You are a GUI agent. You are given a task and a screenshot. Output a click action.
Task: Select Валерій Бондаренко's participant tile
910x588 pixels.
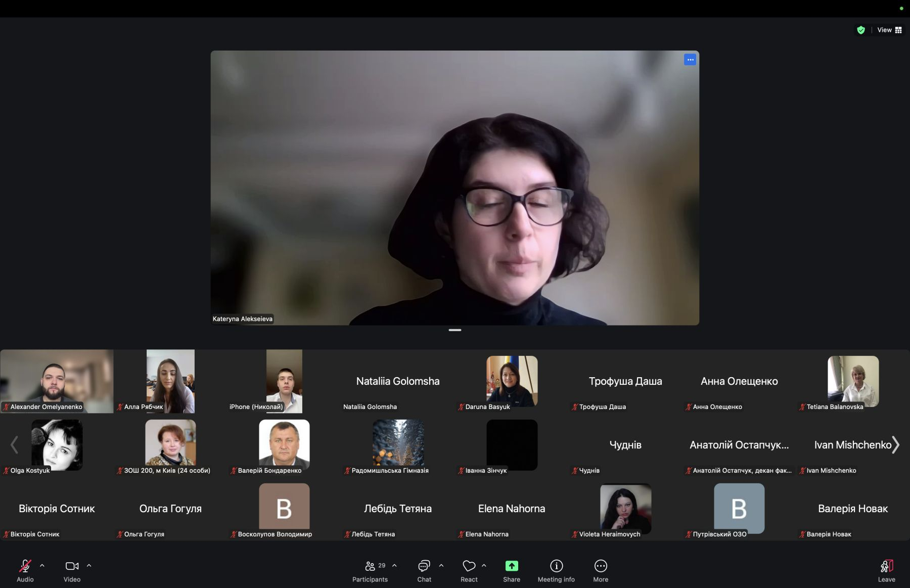point(284,445)
